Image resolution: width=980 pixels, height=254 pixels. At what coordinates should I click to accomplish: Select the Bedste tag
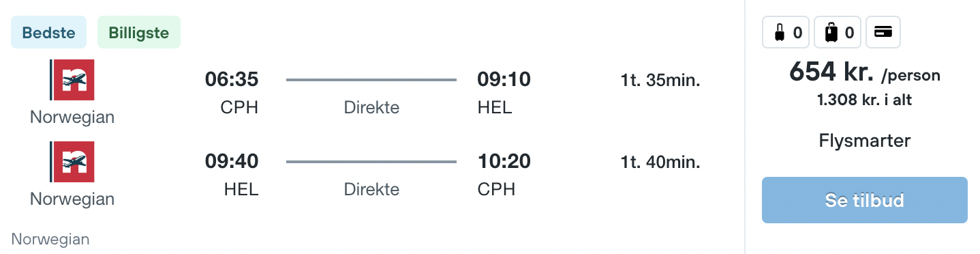(x=49, y=32)
